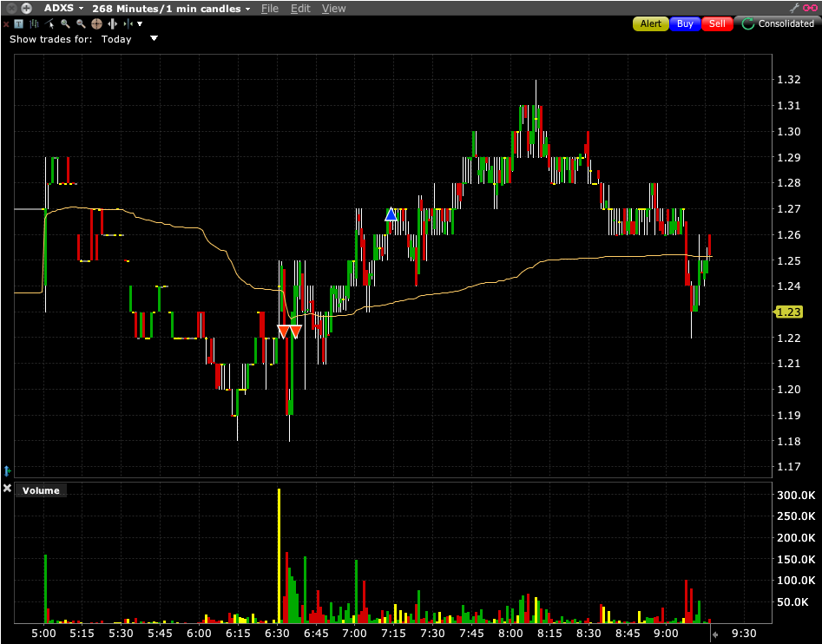
Task: Select the trendline drawing pointer tool
Action: [49, 23]
